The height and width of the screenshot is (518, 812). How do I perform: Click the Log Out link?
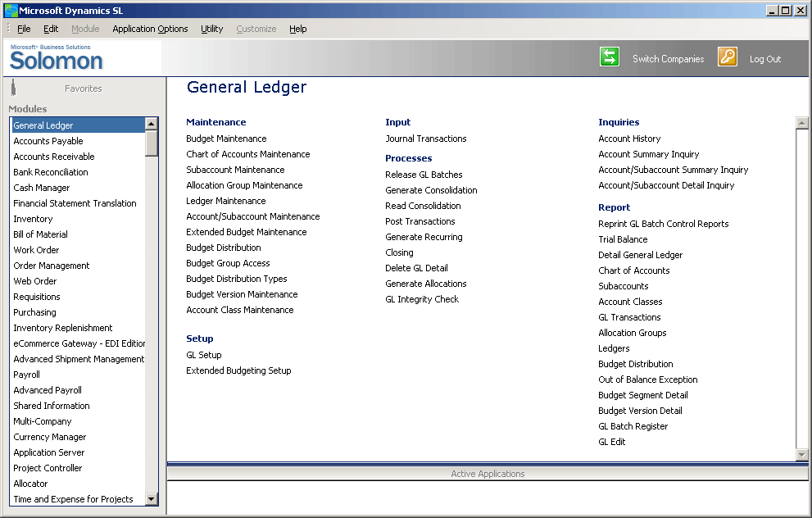[x=764, y=59]
